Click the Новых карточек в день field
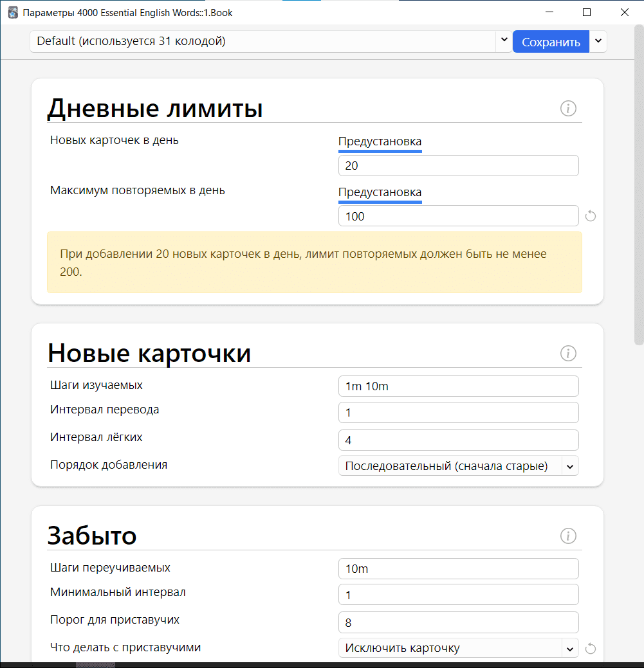This screenshot has width=644, height=668. [x=458, y=166]
